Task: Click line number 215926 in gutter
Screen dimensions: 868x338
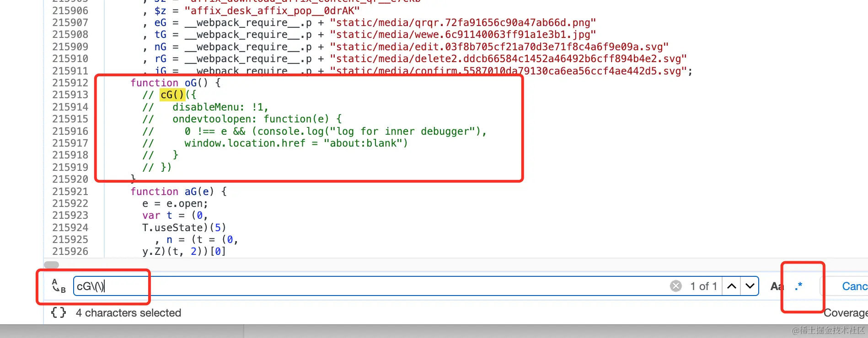Action: tap(70, 251)
